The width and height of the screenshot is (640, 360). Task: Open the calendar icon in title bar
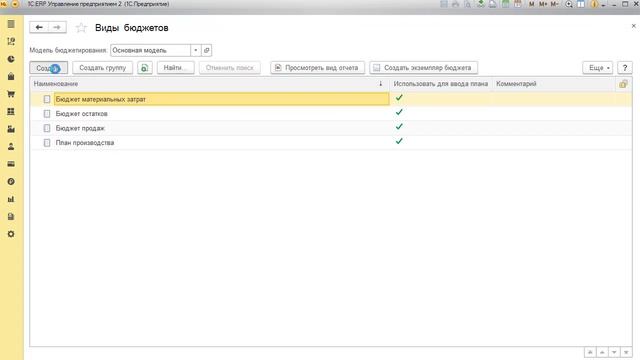click(x=518, y=4)
